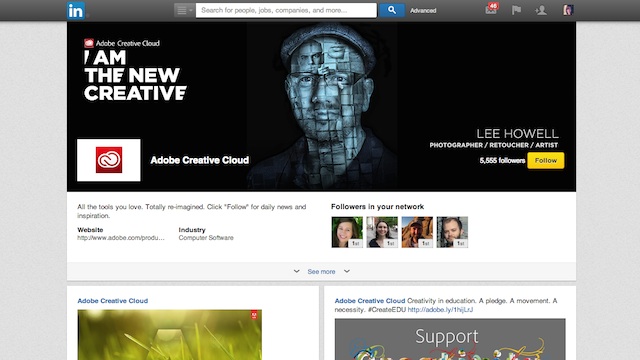This screenshot has width=640, height=360.
Task: Click the Website label
Action: pyautogui.click(x=90, y=230)
